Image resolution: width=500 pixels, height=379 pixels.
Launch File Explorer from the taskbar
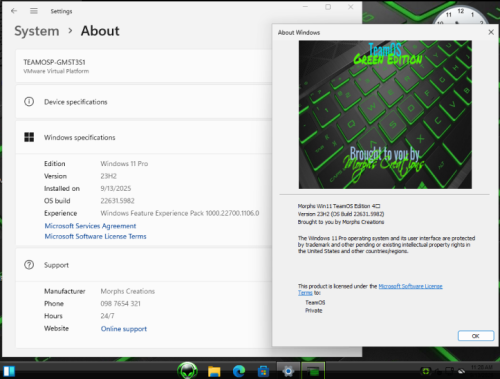214,371
